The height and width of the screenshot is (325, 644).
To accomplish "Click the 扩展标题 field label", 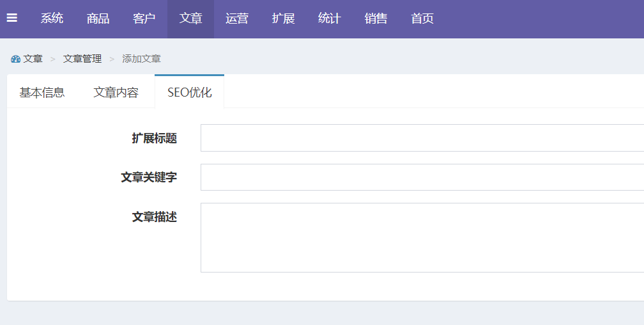I will pyautogui.click(x=155, y=138).
